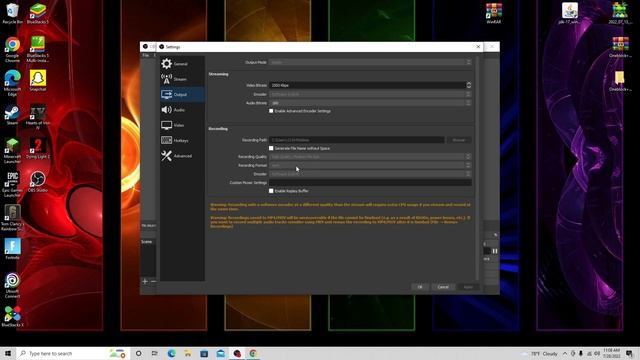Click the settings panel vertical scrollbar

click(477, 167)
